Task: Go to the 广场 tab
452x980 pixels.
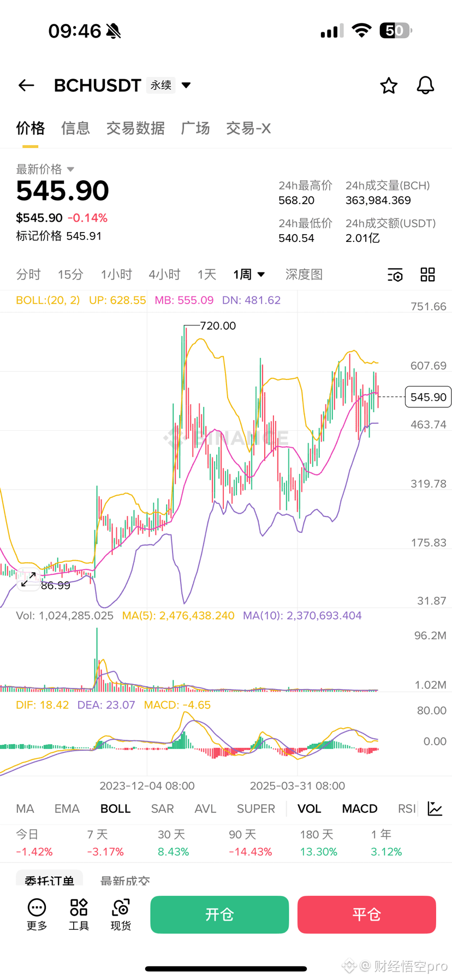Action: point(195,128)
